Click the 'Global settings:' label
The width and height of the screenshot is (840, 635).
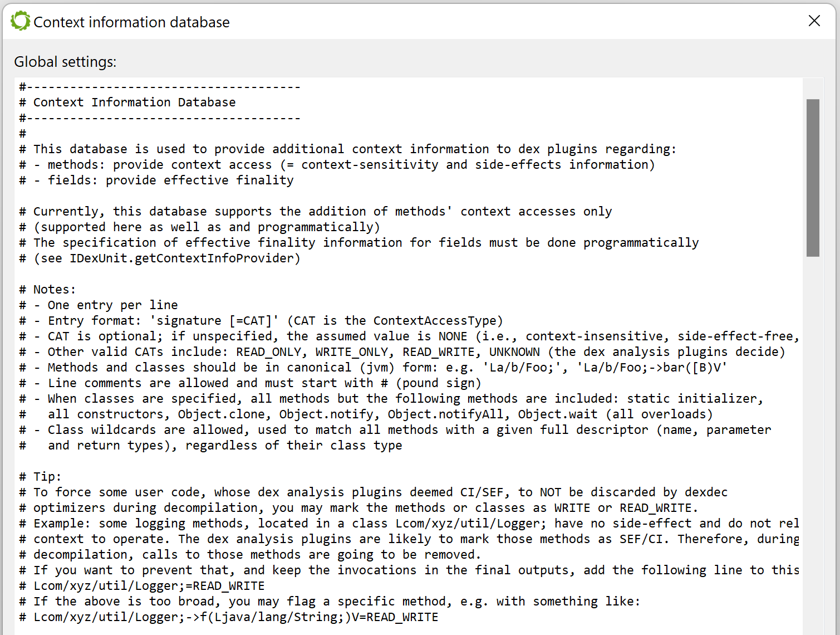pos(65,62)
